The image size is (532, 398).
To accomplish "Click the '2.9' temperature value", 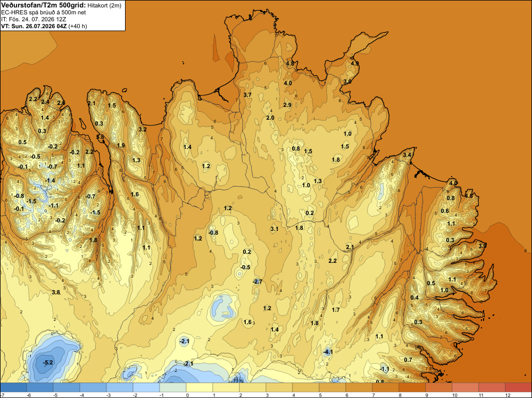I will [287, 105].
